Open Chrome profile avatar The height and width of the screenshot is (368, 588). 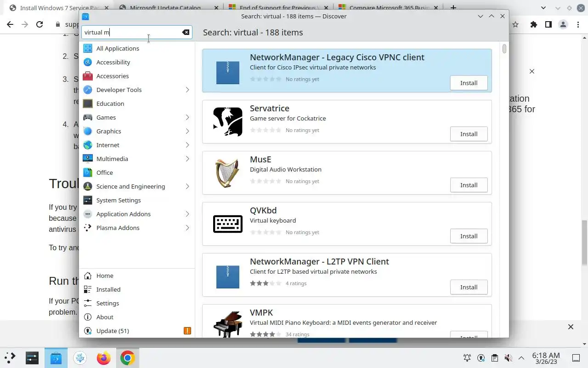click(563, 25)
